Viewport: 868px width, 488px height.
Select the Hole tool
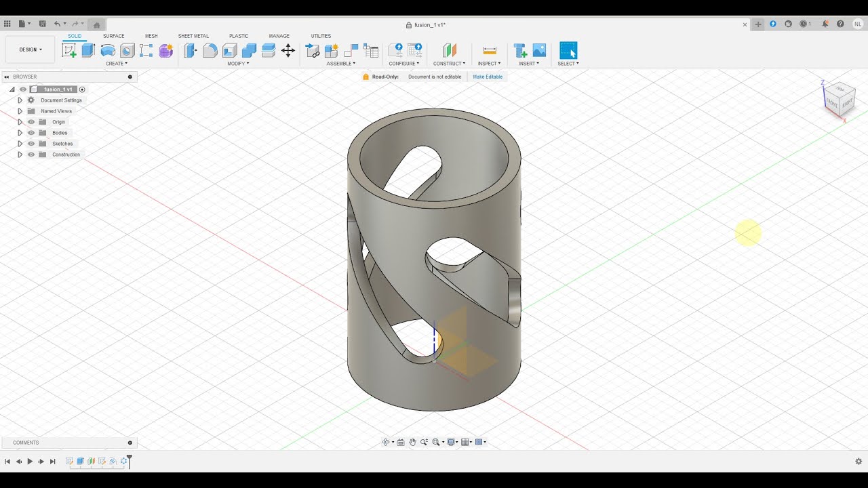(127, 50)
